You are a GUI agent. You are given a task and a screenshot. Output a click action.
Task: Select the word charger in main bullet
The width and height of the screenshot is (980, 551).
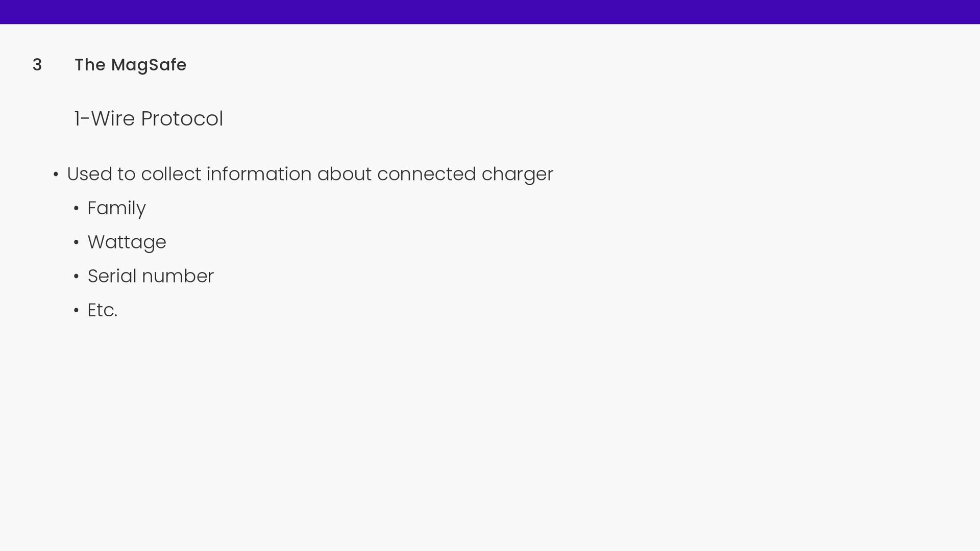pyautogui.click(x=517, y=174)
